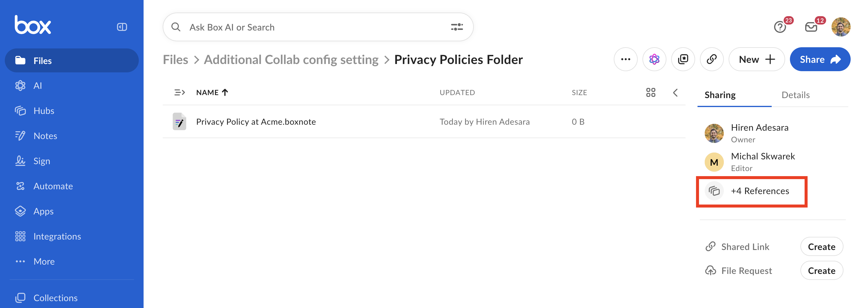This screenshot has height=308, width=868.
Task: Collapse the right sidebar chevron
Action: pyautogui.click(x=675, y=93)
